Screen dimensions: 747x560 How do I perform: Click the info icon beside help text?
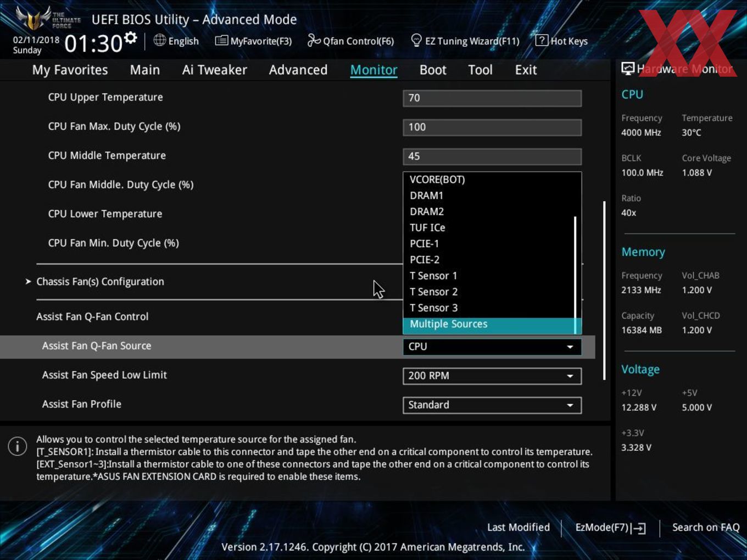(18, 446)
